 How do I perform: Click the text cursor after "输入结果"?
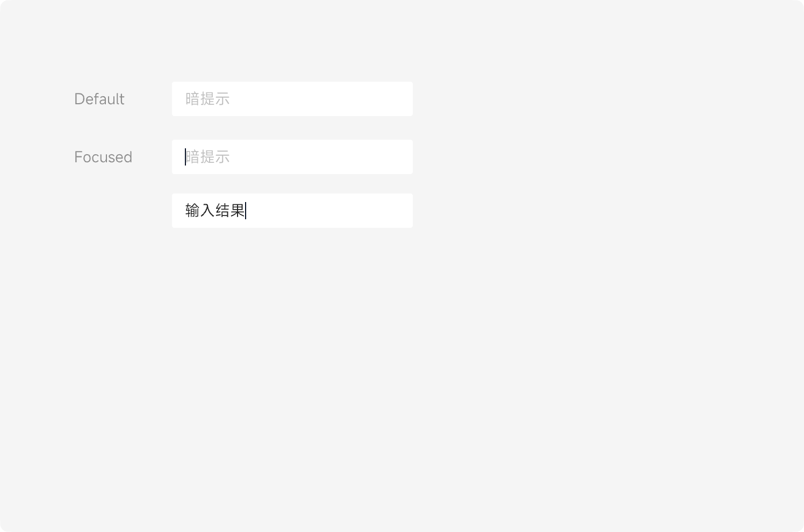(246, 211)
